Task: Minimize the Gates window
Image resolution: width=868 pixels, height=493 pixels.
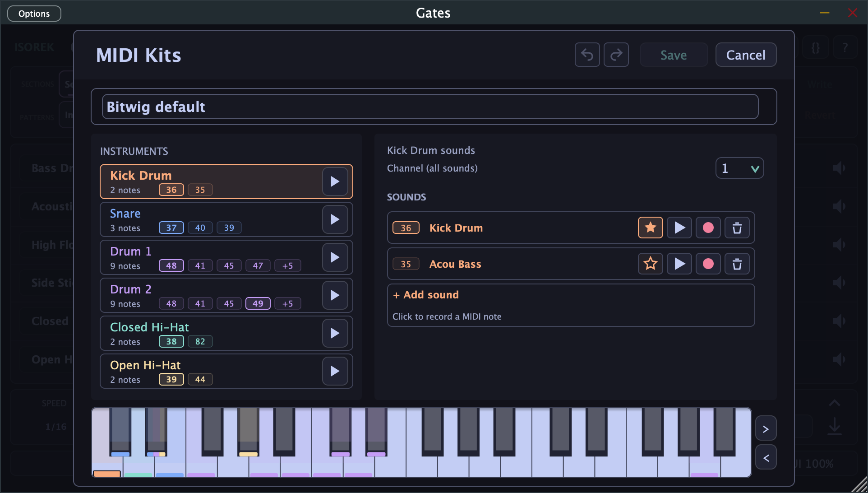Action: point(825,13)
